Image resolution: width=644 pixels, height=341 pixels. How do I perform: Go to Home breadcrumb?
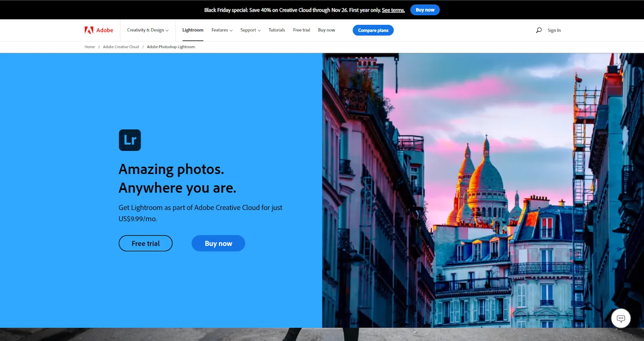[90, 47]
